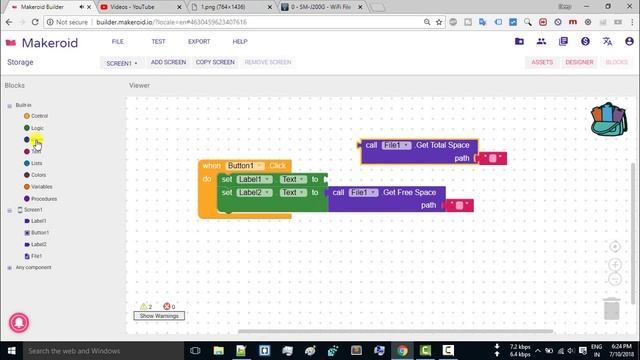Image resolution: width=640 pixels, height=360 pixels.
Task: Click the warning triangle counter icon
Action: (x=143, y=306)
